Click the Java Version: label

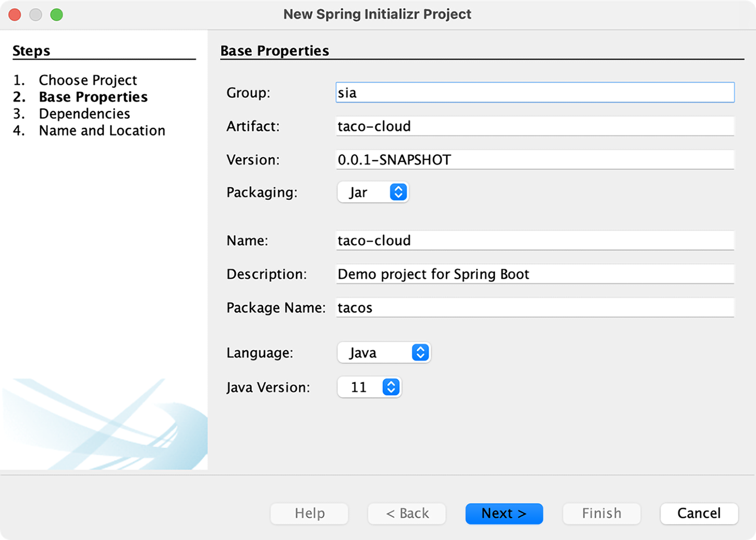click(268, 388)
